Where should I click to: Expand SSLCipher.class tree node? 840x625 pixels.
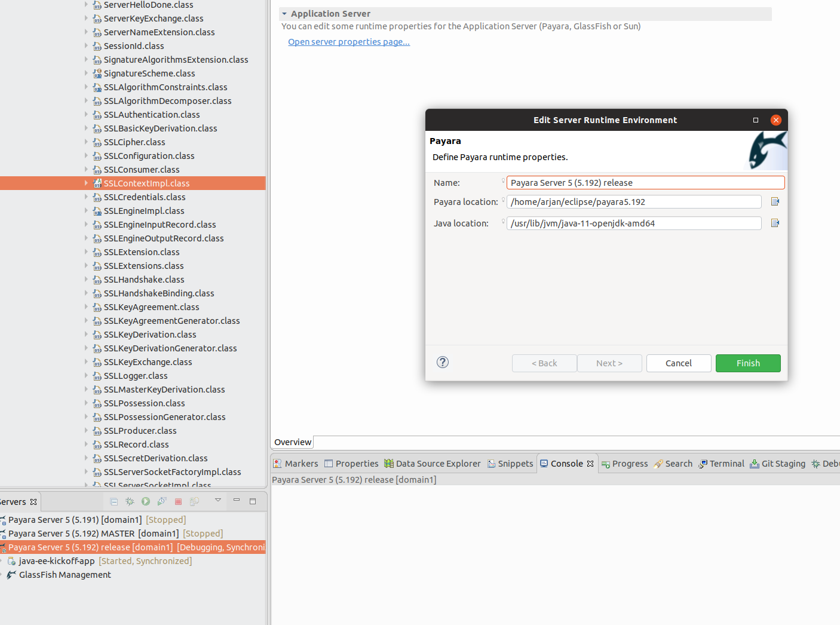click(86, 142)
